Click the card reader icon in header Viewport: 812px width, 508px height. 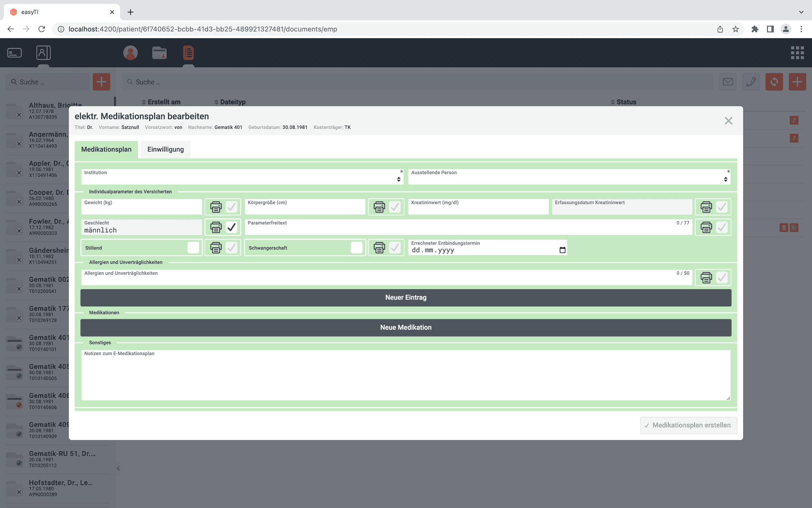coord(15,53)
